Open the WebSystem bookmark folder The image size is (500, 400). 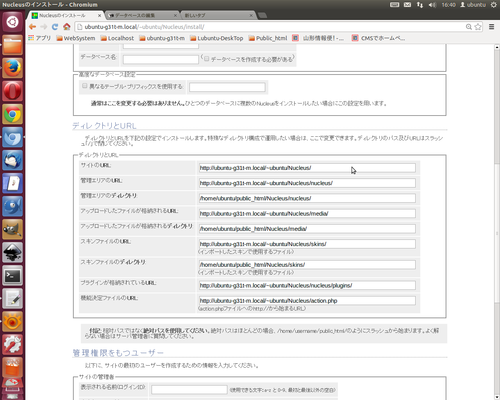76,38
